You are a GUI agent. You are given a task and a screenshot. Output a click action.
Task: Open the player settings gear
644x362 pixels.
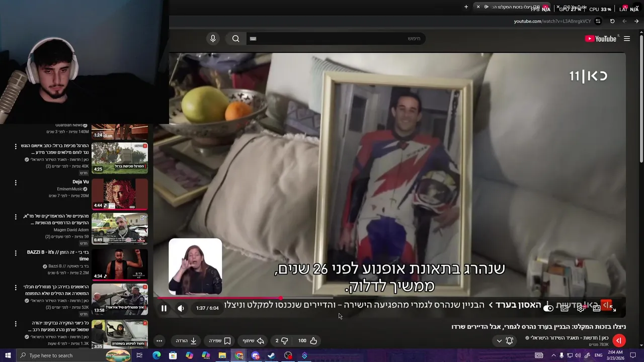(581, 308)
